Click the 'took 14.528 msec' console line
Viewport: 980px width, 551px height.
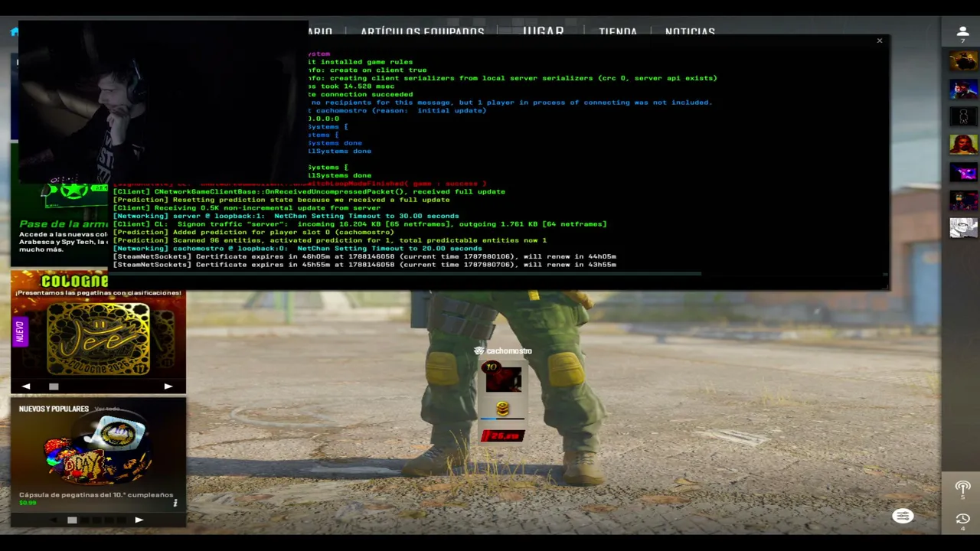351,86
